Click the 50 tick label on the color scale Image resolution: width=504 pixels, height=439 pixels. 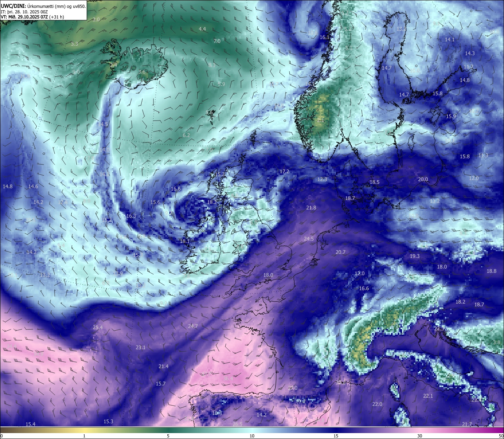coord(501,436)
